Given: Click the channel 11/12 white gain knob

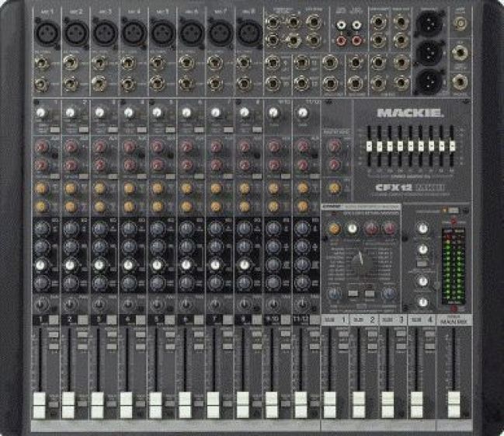Looking at the screenshot, I should click(x=302, y=113).
